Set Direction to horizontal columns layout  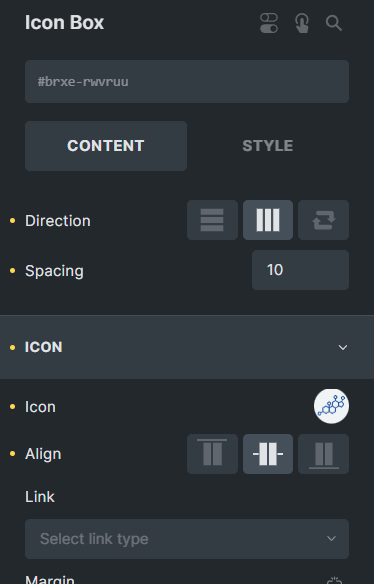pyautogui.click(x=268, y=220)
